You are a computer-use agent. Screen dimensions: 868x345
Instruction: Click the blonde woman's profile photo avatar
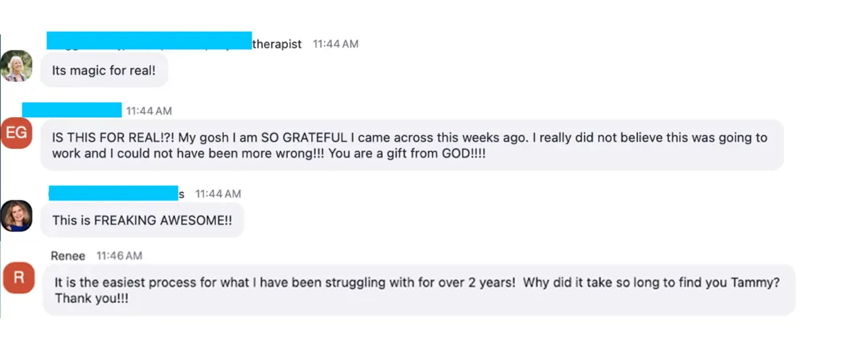click(x=17, y=67)
